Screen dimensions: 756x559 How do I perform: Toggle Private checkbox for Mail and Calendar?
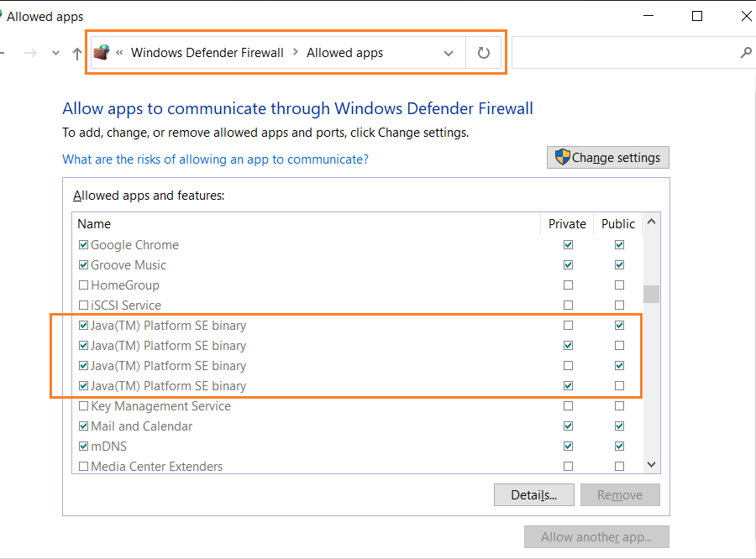569,426
